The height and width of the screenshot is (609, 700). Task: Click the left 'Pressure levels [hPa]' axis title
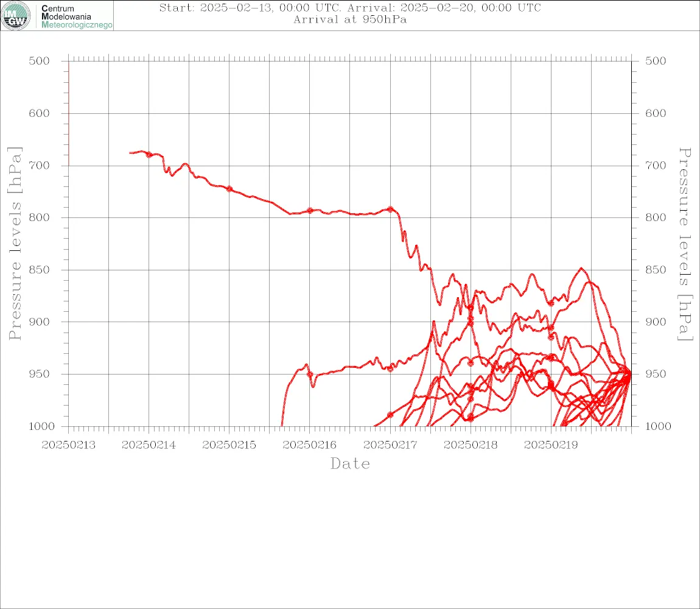pyautogui.click(x=15, y=244)
